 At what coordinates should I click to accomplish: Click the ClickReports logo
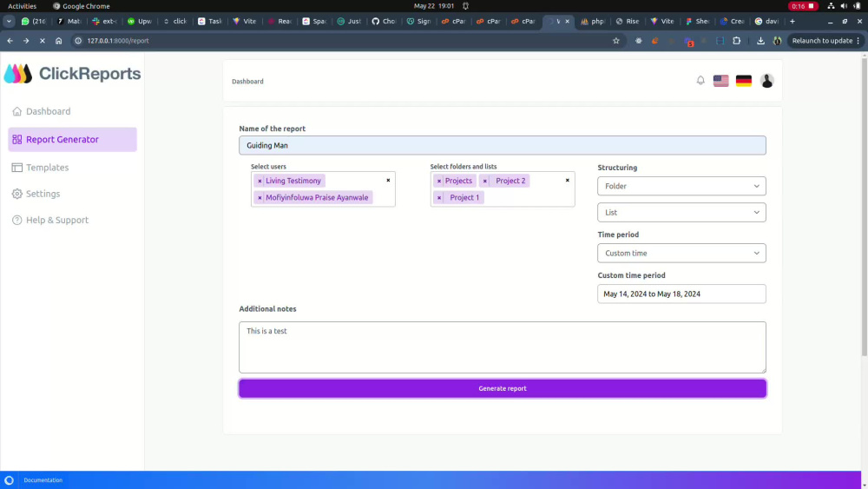click(73, 74)
